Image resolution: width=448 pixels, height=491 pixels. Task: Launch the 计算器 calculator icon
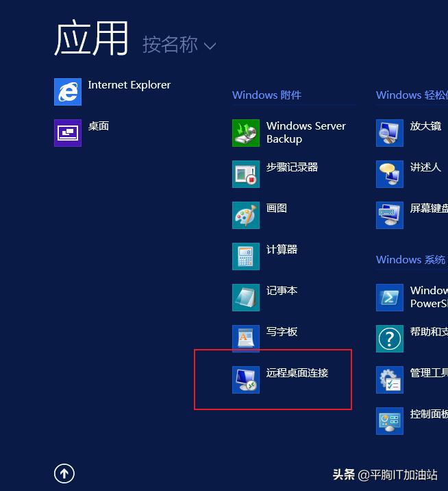pyautogui.click(x=246, y=256)
